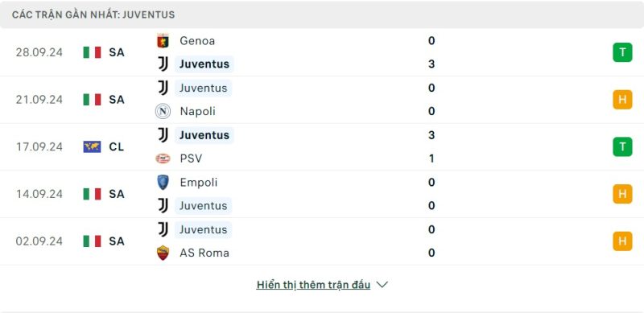
Task: Click the AS Roma crest icon
Action: tap(163, 253)
